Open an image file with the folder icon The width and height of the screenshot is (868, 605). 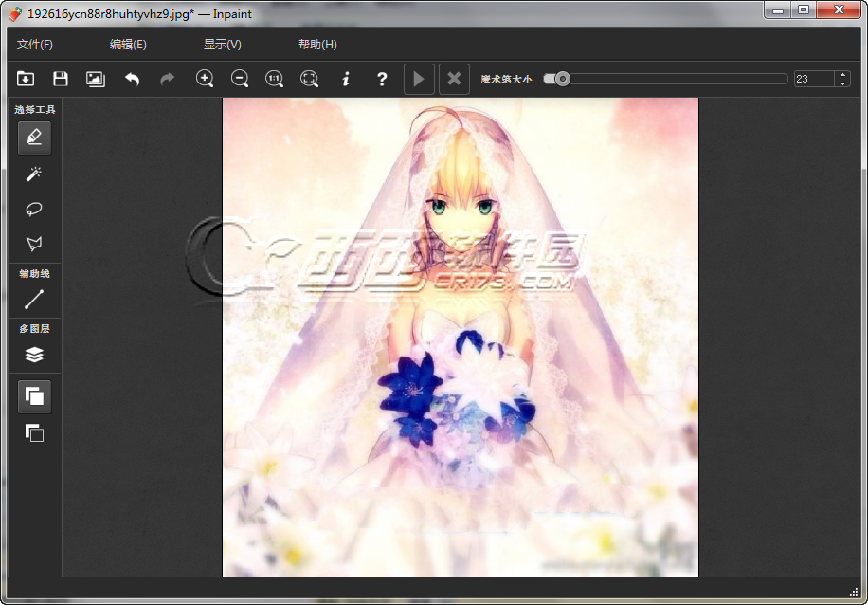click(x=26, y=79)
